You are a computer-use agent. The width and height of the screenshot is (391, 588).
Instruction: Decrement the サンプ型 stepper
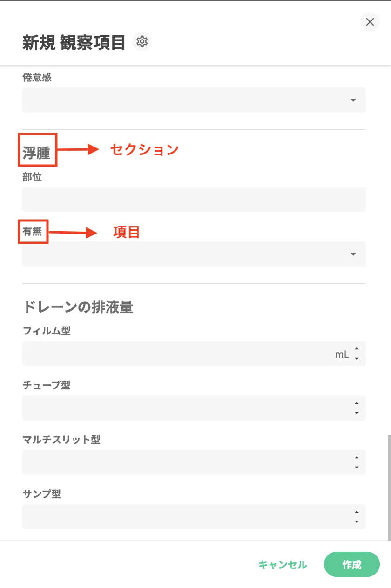tap(357, 522)
